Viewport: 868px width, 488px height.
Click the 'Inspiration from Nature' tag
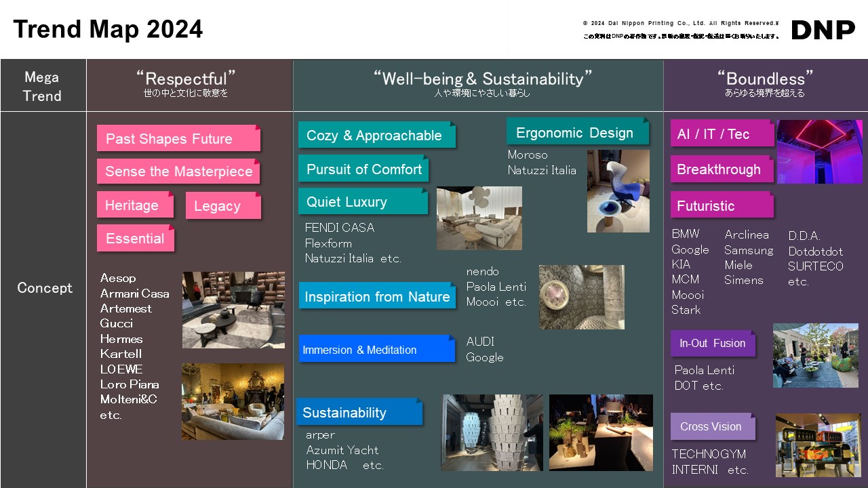[x=377, y=296]
